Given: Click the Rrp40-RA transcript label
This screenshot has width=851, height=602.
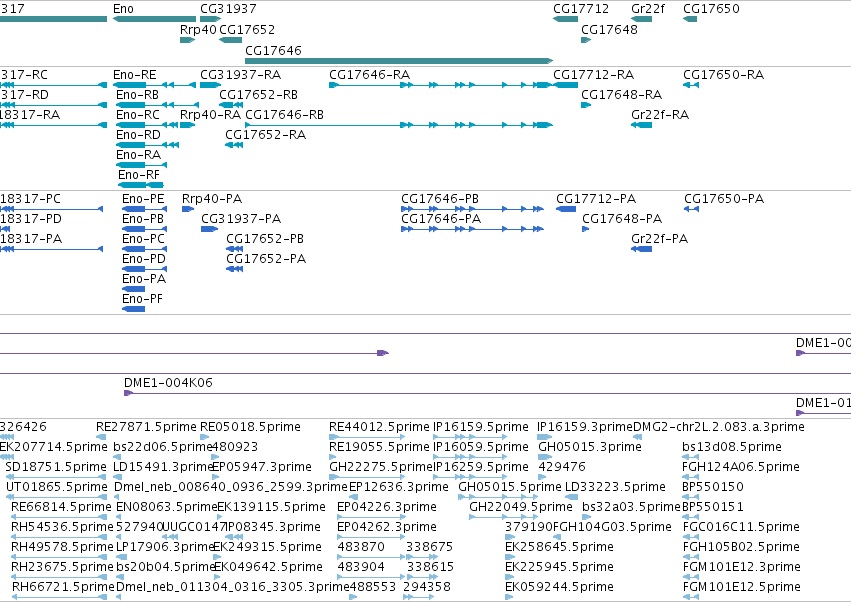Looking at the screenshot, I should point(210,115).
